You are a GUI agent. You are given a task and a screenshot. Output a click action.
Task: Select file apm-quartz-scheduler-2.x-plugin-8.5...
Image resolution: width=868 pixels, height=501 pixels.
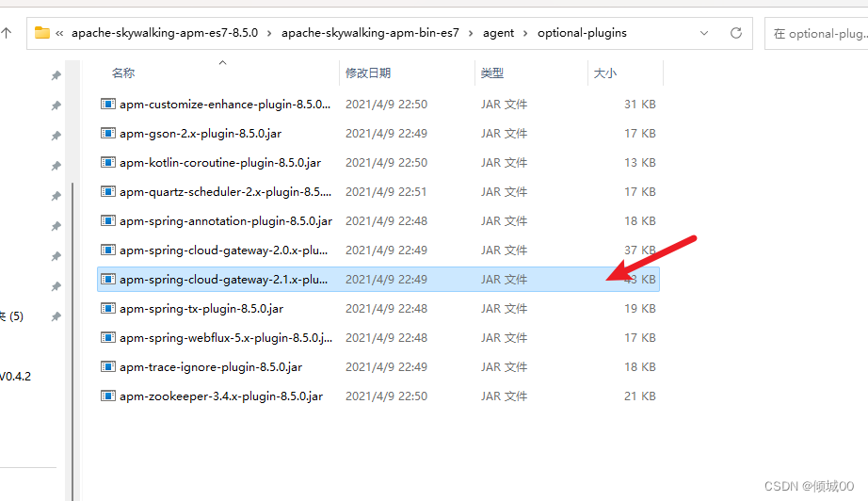click(225, 192)
